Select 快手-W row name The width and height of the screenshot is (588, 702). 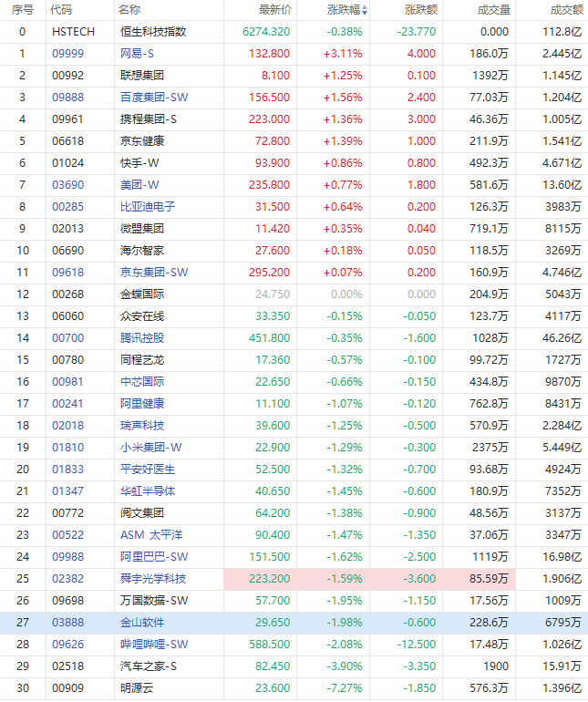[x=139, y=163]
